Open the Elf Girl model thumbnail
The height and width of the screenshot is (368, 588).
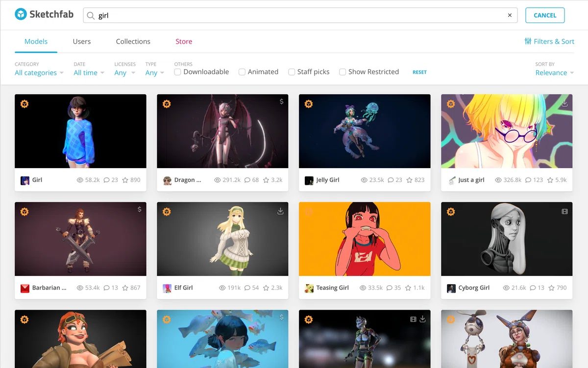click(x=222, y=239)
